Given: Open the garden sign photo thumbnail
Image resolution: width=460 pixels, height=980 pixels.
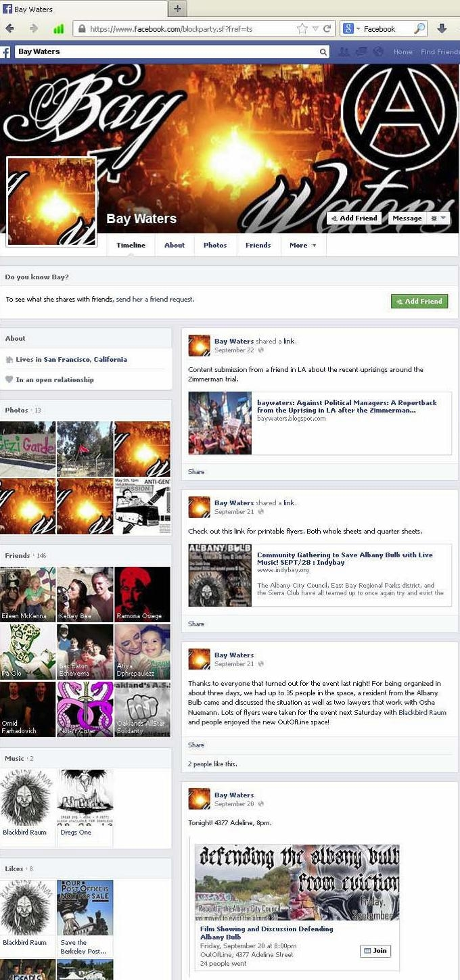Looking at the screenshot, I should pos(28,449).
